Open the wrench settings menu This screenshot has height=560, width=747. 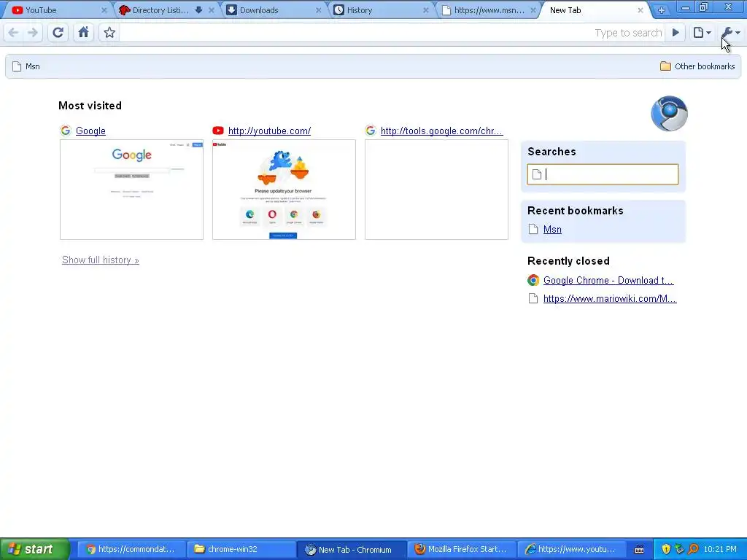tap(730, 32)
